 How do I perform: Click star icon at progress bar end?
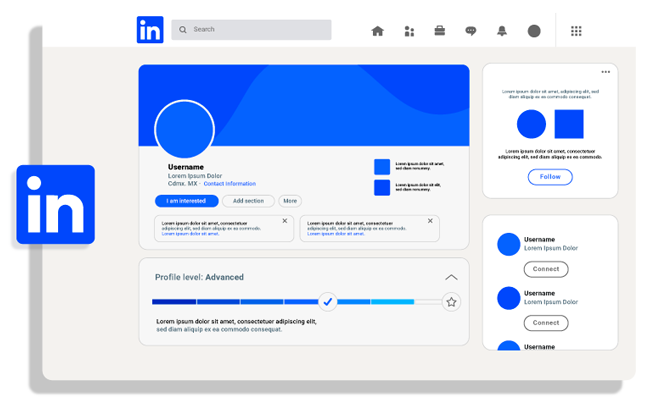tap(451, 302)
